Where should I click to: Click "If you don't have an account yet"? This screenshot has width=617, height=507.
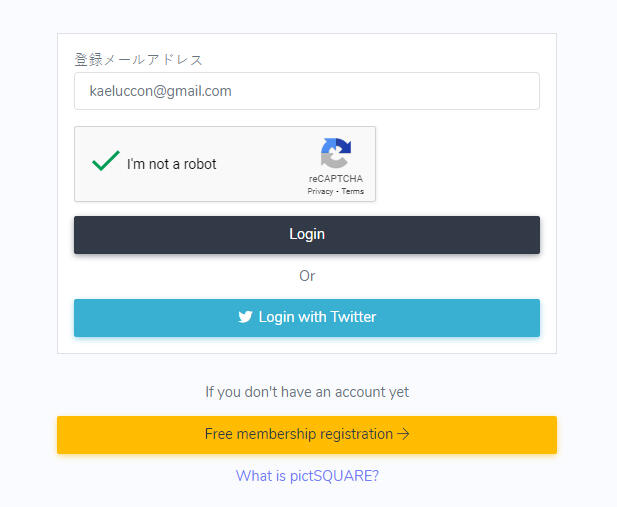pyautogui.click(x=307, y=392)
